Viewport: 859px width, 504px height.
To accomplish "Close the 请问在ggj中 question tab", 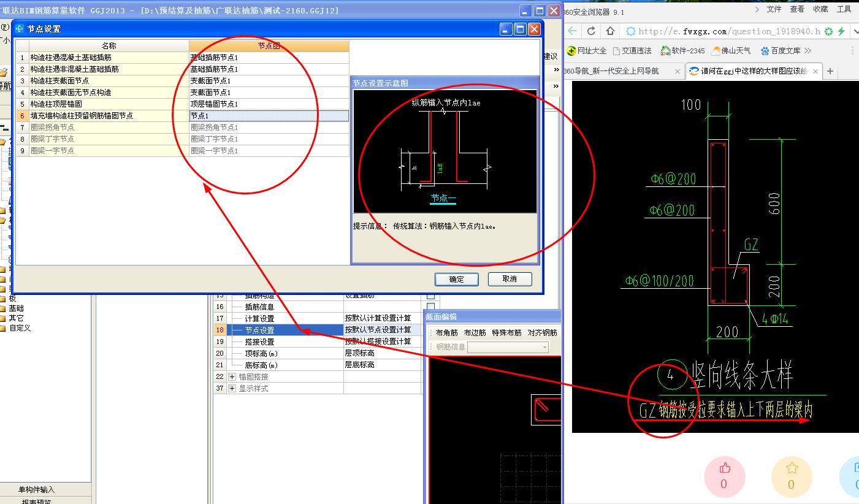I will pos(815,72).
